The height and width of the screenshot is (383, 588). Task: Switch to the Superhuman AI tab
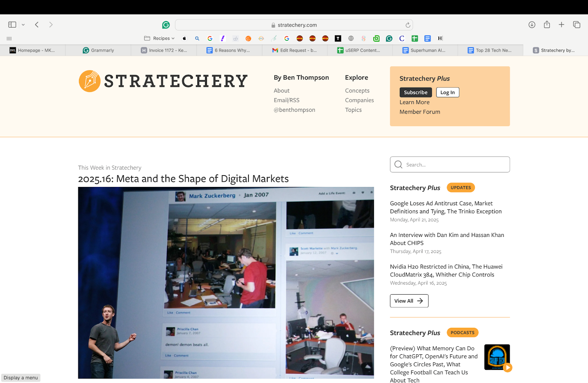coord(425,50)
